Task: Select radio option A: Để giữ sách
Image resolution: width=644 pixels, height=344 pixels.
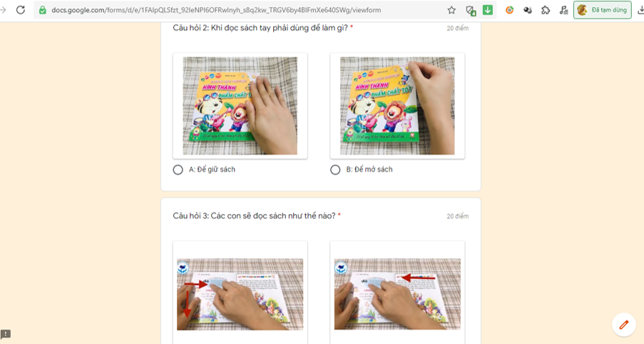Action: pyautogui.click(x=178, y=170)
